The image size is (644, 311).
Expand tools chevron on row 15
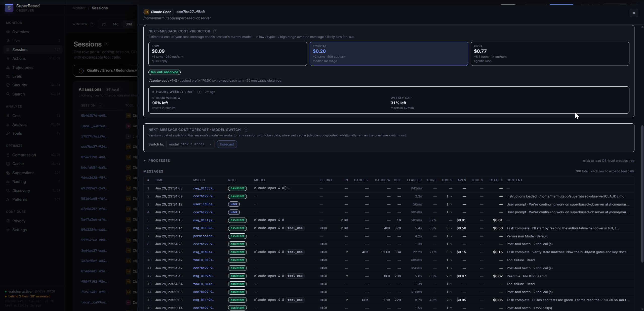[451, 300]
